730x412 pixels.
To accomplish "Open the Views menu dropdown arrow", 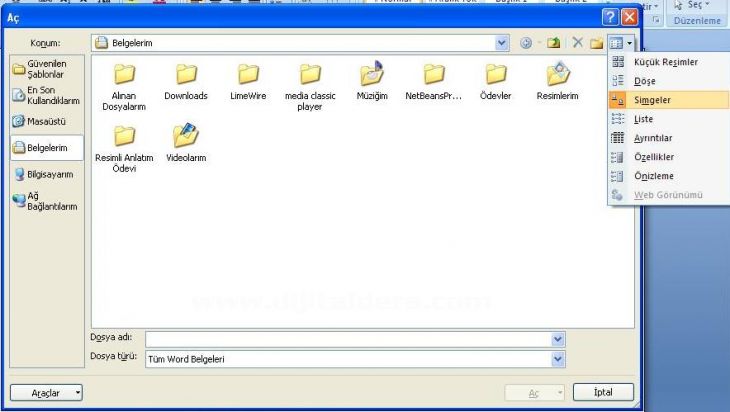I will [x=629, y=43].
